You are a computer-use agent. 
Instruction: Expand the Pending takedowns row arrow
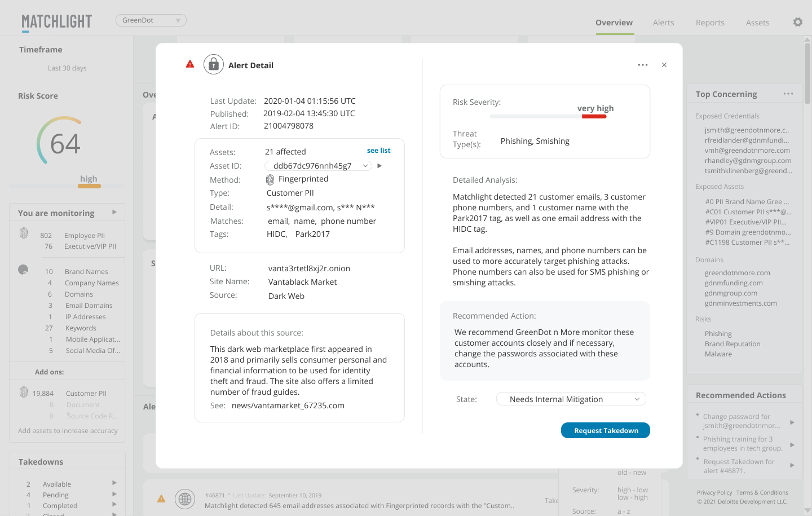pos(114,494)
